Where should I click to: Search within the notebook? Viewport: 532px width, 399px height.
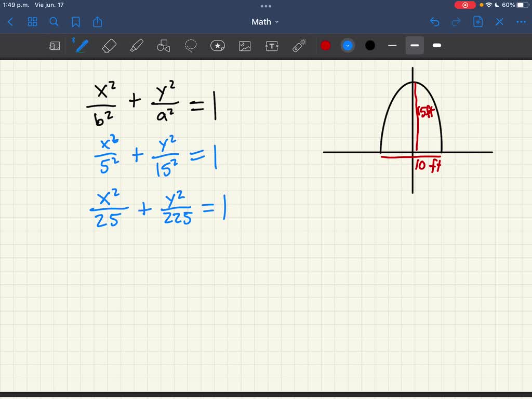pyautogui.click(x=54, y=22)
